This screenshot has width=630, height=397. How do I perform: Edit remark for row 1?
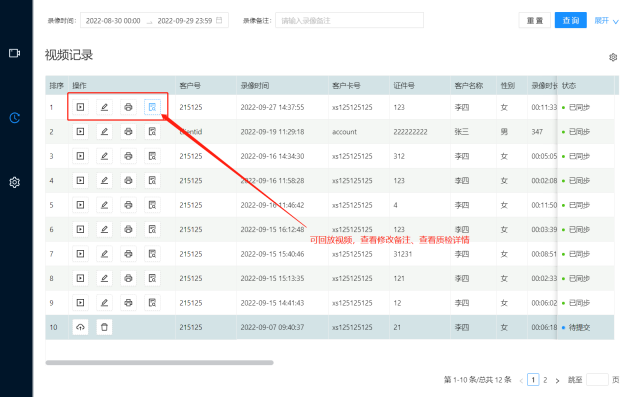tap(104, 107)
